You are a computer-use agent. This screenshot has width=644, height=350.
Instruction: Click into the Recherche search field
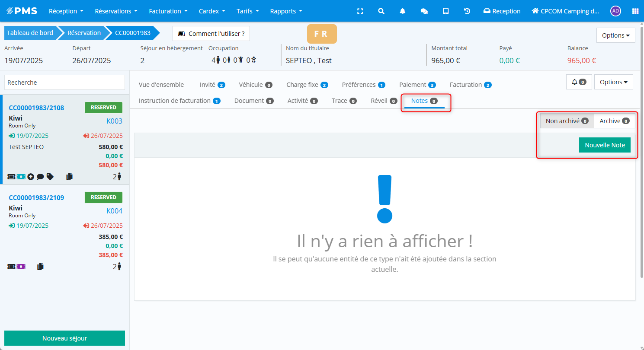pyautogui.click(x=64, y=82)
